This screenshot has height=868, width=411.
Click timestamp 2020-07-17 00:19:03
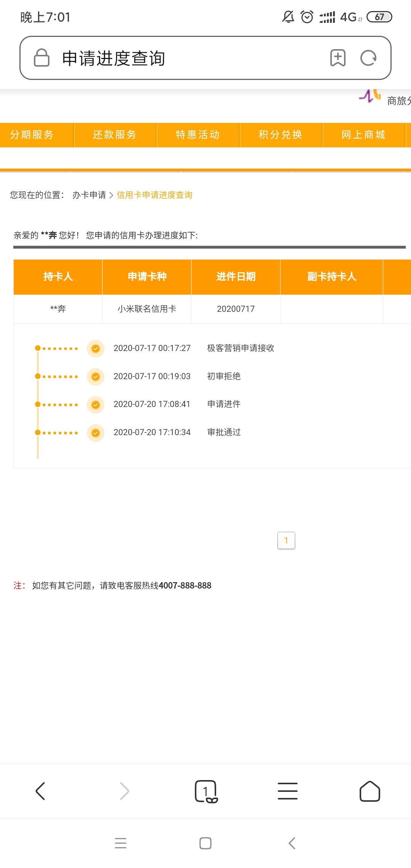152,376
